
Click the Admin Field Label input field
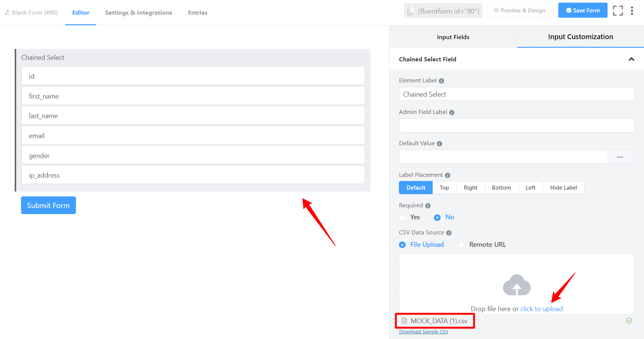click(516, 125)
